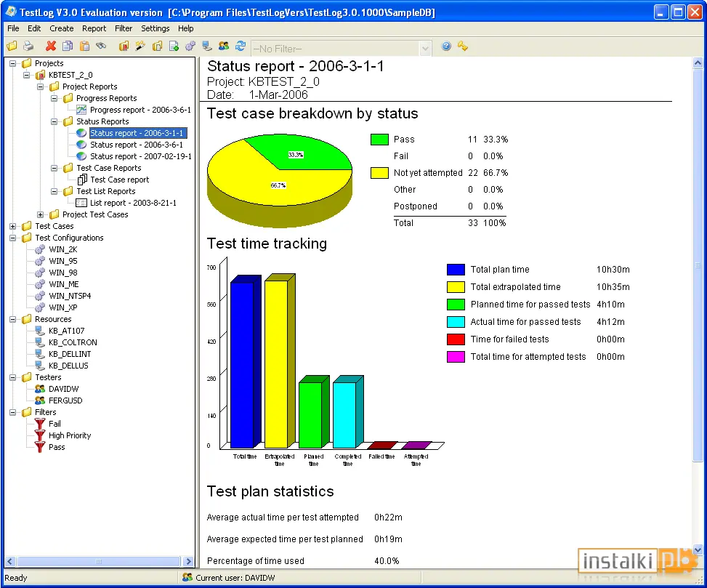Expand the Project Test Cases folder
This screenshot has width=707, height=588.
point(41,214)
